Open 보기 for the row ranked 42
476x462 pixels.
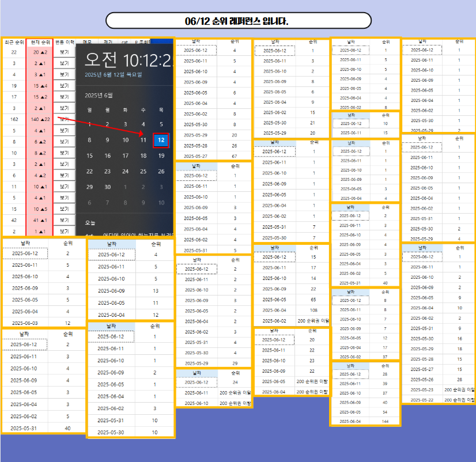[x=64, y=221]
